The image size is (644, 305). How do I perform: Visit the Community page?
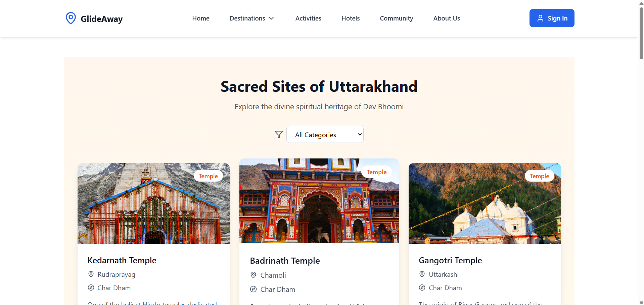pos(397,18)
